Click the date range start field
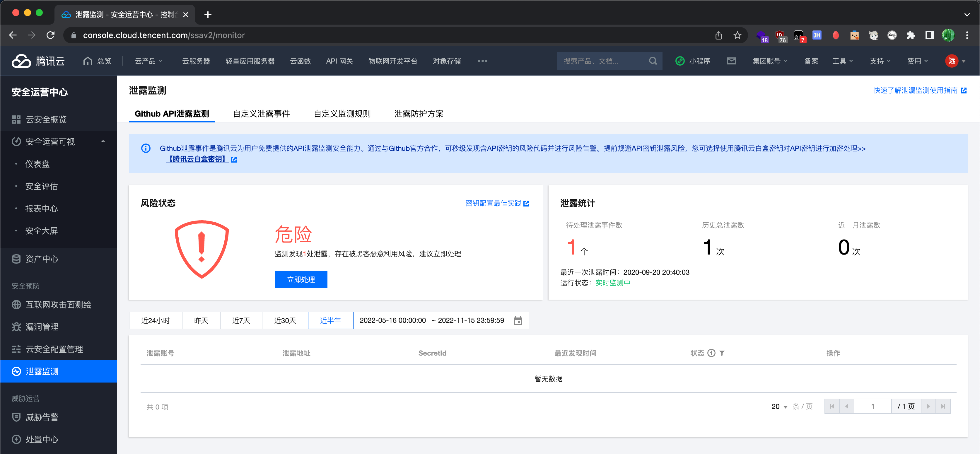Screen dimensions: 980x454 point(392,320)
